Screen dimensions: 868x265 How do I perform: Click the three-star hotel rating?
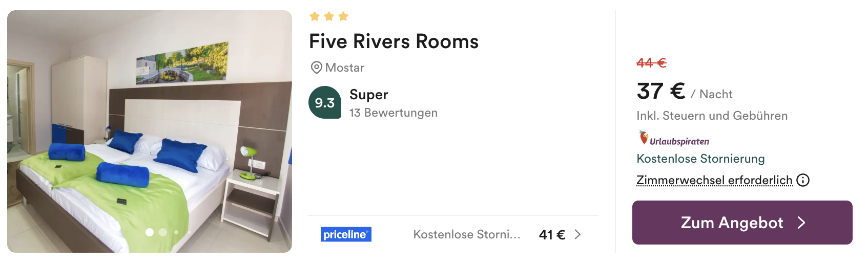pyautogui.click(x=329, y=17)
